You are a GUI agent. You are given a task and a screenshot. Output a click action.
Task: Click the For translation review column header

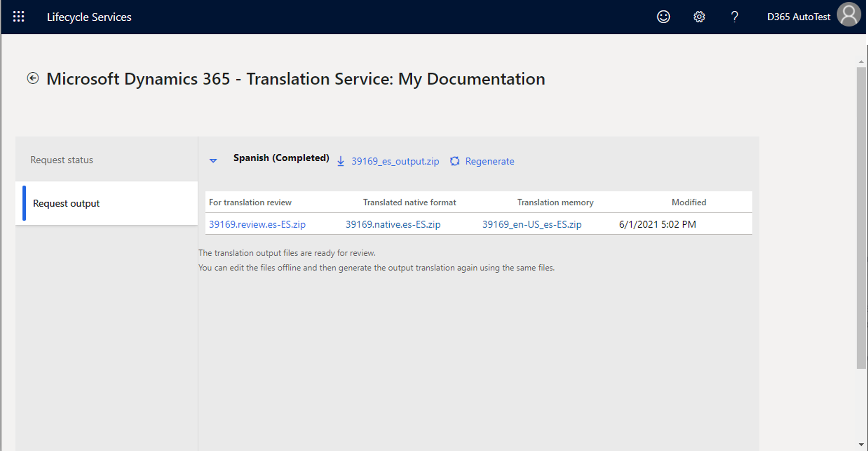pyautogui.click(x=250, y=202)
